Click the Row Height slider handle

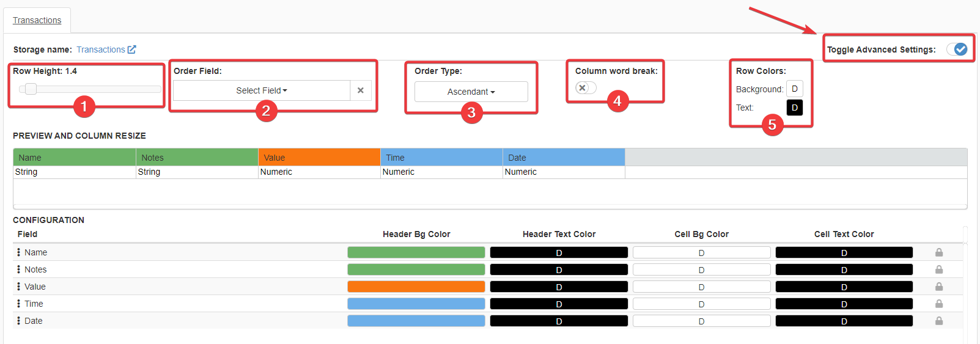tap(31, 89)
